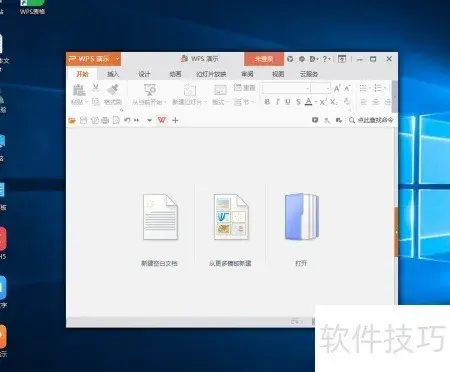Click the Copy icon below the scissors

click(x=96, y=102)
